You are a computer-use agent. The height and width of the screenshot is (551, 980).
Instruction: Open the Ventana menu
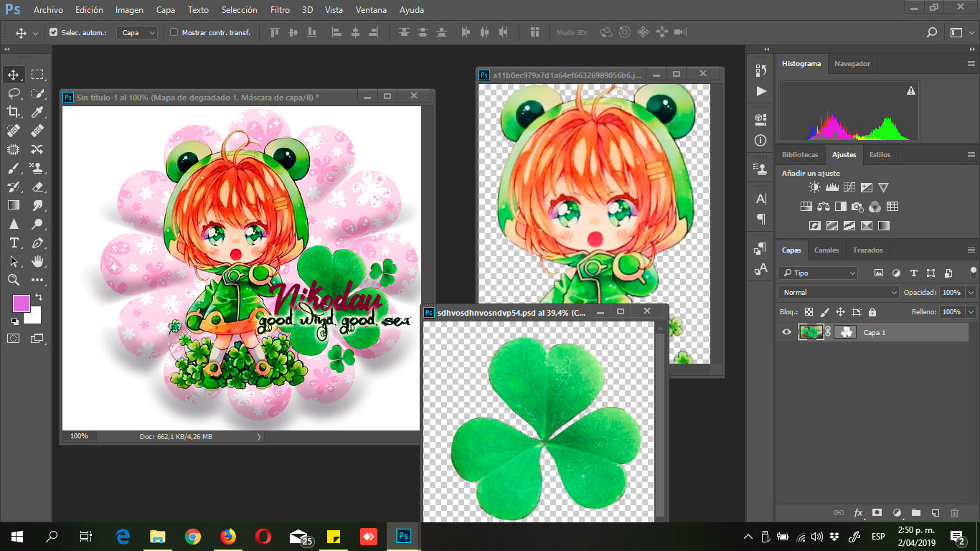(372, 10)
